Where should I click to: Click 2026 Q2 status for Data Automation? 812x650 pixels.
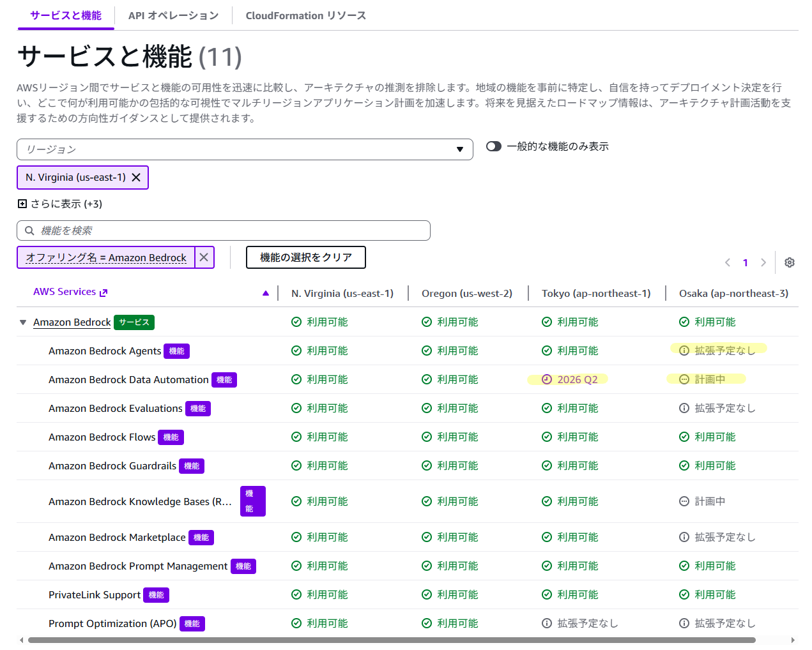tap(570, 380)
